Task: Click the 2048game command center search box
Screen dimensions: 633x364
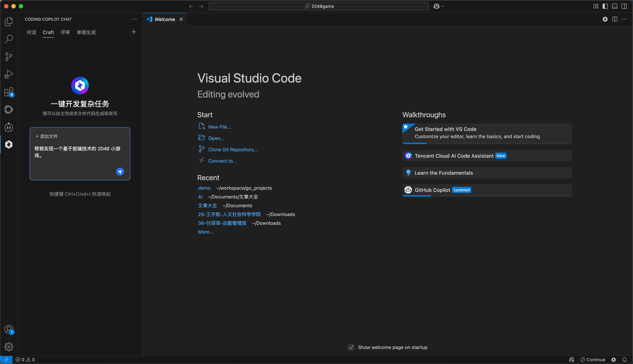Action: pos(319,6)
